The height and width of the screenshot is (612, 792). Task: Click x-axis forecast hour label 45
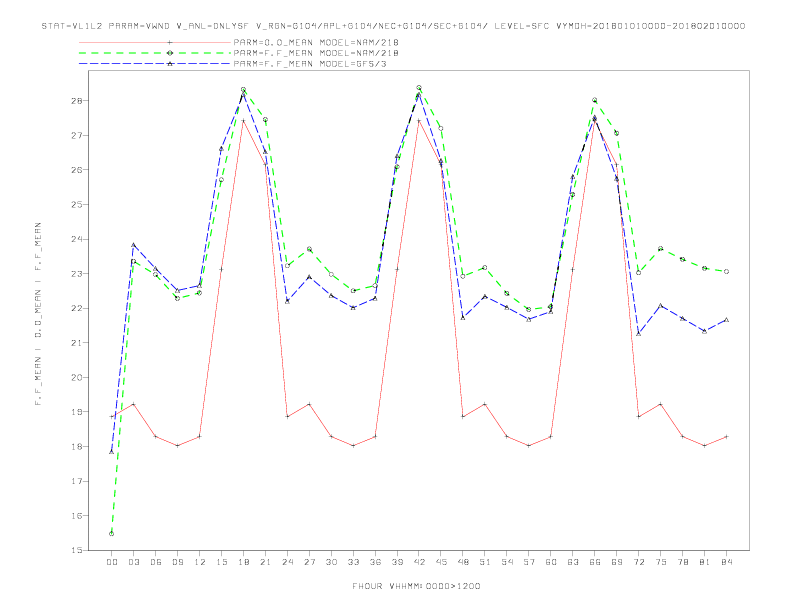coord(441,562)
